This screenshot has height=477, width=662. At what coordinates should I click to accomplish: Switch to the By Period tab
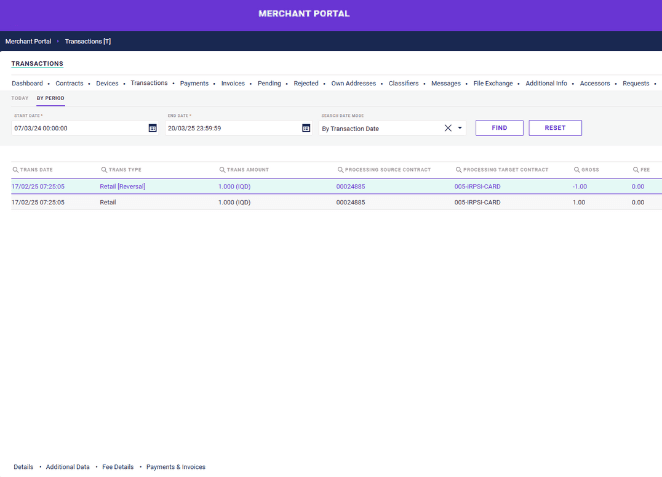pos(51,98)
